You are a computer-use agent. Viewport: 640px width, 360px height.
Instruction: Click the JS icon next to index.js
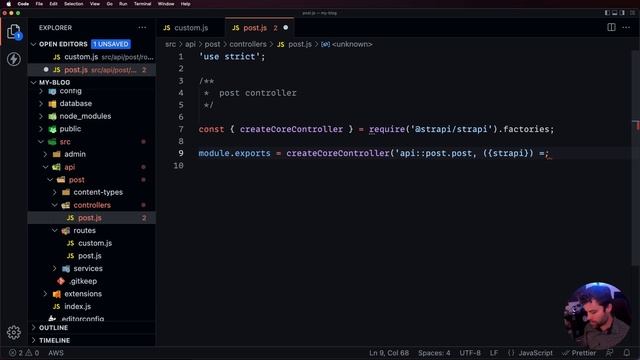(57, 307)
